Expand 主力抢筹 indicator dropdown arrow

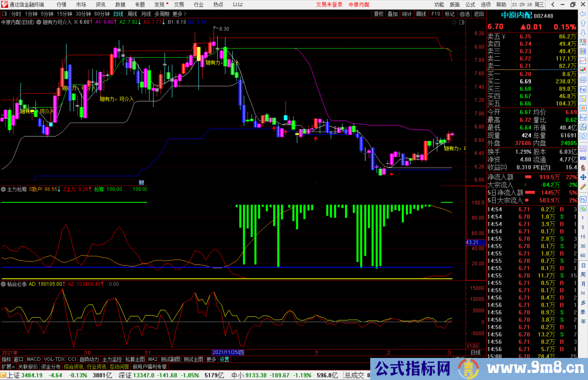pos(4,189)
